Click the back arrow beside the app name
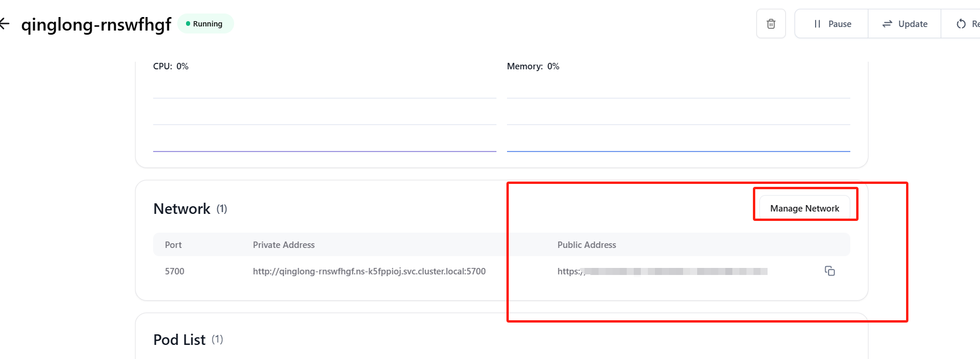 [5, 24]
